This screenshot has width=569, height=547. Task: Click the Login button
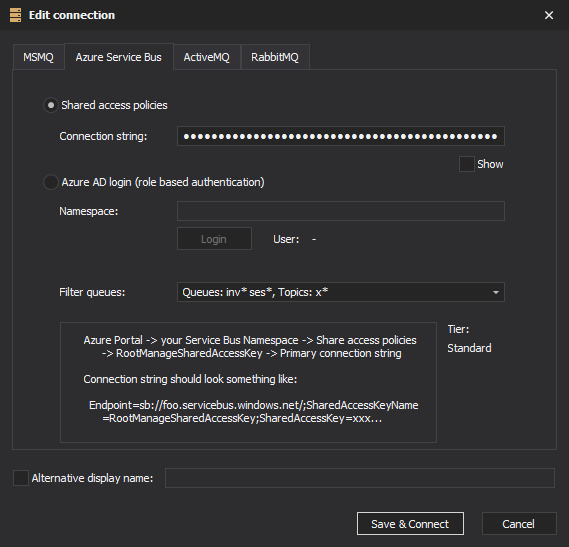pyautogui.click(x=214, y=239)
